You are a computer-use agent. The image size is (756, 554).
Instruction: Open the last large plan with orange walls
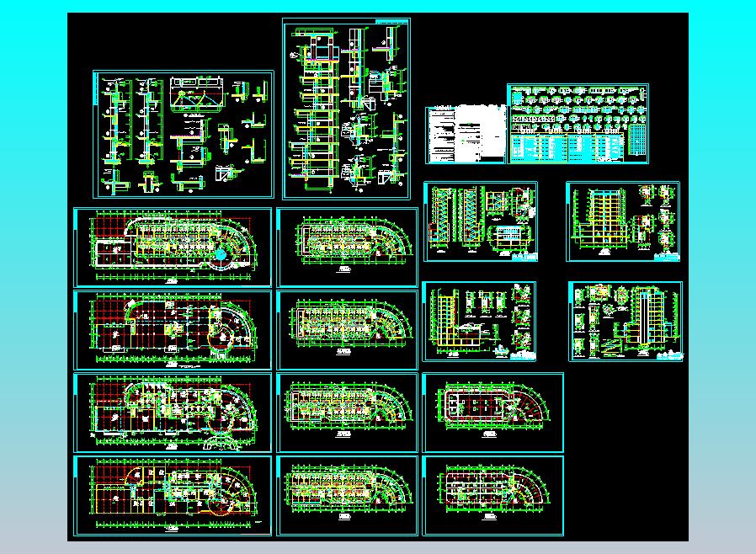173,496
